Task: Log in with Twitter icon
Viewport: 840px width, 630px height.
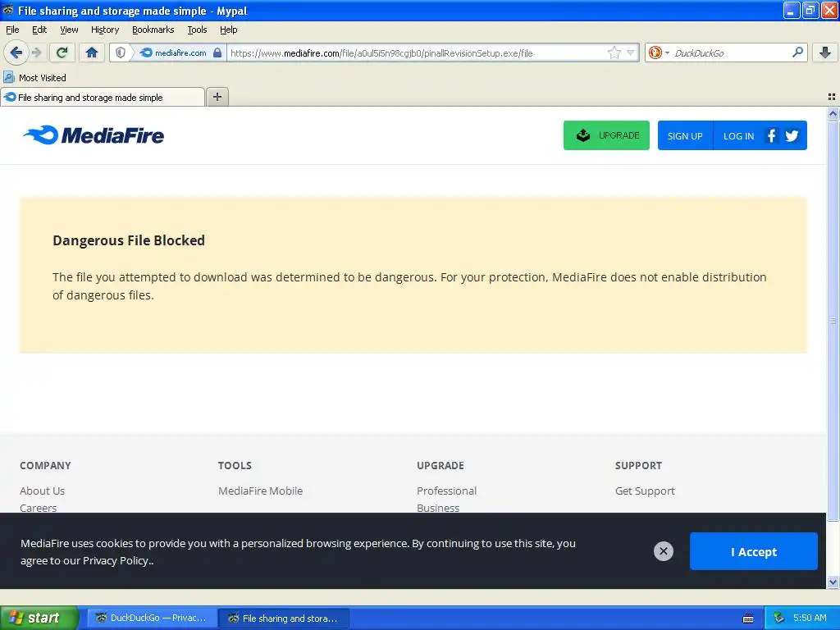Action: pyautogui.click(x=792, y=135)
